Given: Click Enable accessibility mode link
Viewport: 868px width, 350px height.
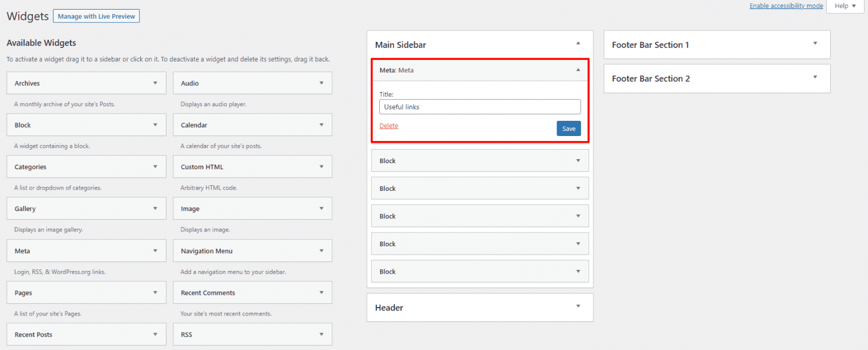Looking at the screenshot, I should [786, 6].
